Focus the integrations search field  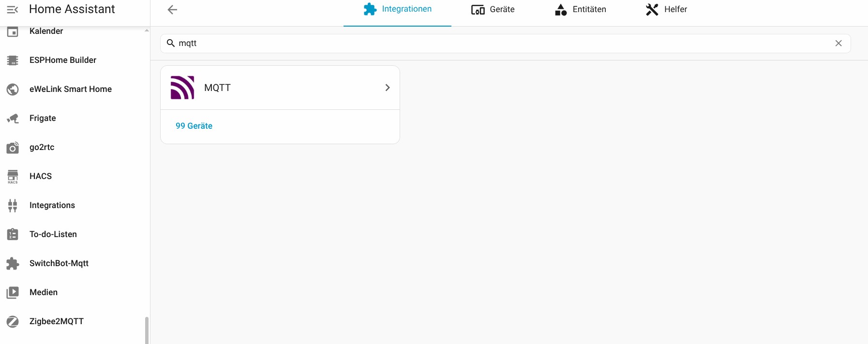506,43
